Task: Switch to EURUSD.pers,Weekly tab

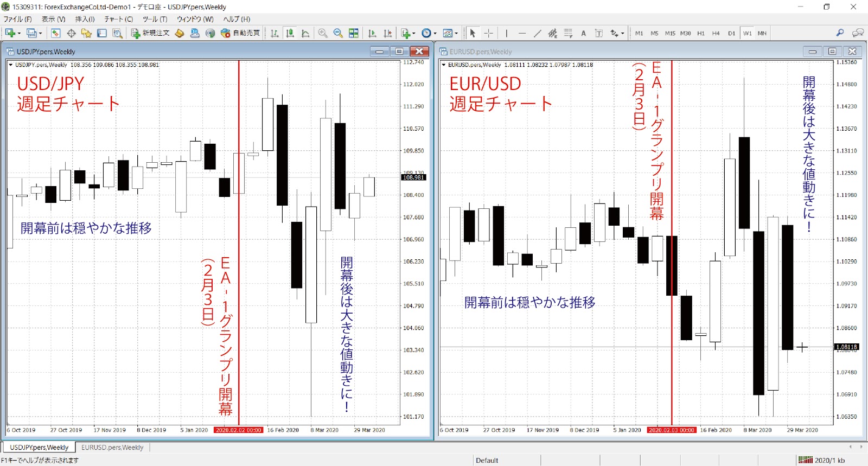Action: (112, 448)
